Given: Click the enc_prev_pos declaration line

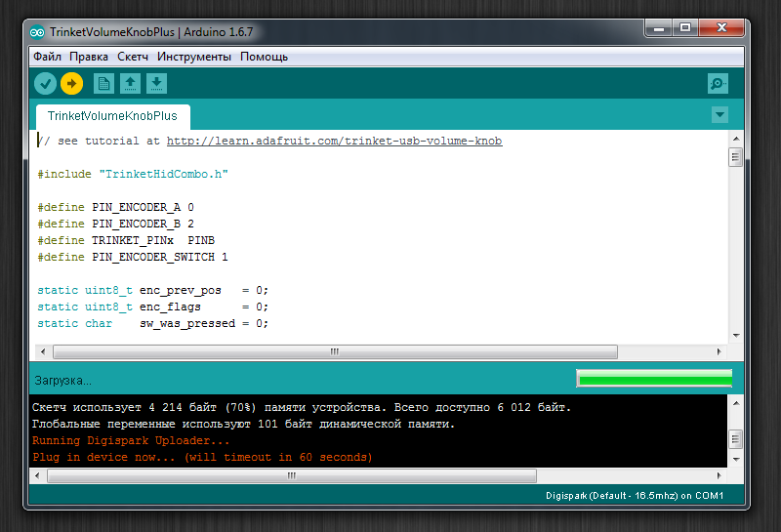Looking at the screenshot, I should (x=153, y=291).
